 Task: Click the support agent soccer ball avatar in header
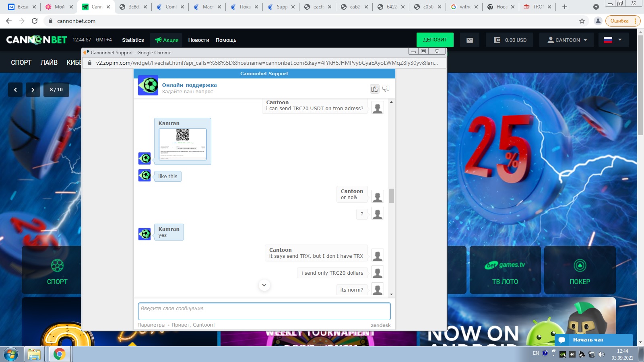click(x=148, y=85)
